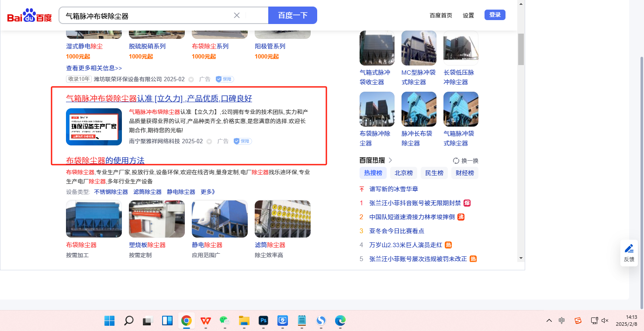Click the 热 badge beside 万岁山 headline
644x331 pixels.
pyautogui.click(x=448, y=245)
